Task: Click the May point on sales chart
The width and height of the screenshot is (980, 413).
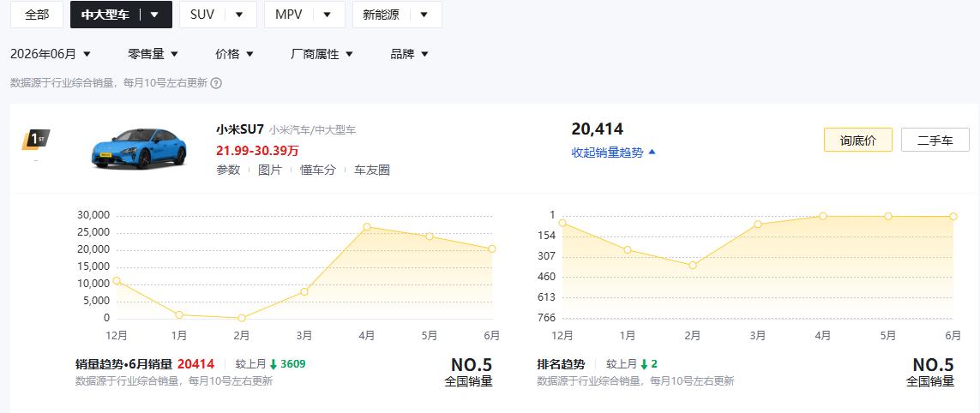Action: tap(430, 236)
